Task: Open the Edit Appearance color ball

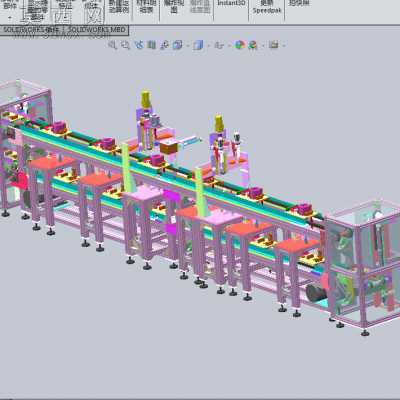Action: (x=240, y=45)
